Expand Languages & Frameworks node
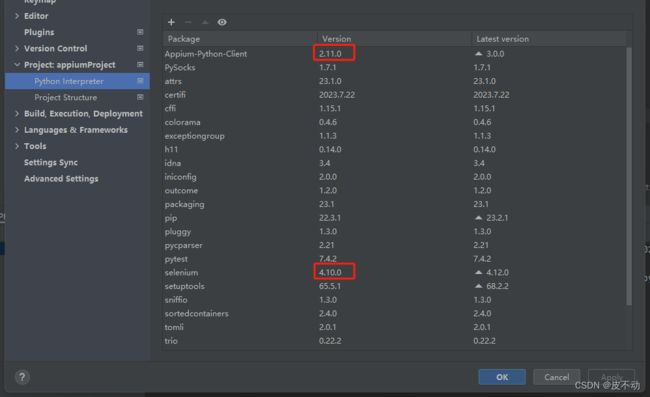Image resolution: width=650 pixels, height=397 pixels. point(17,130)
